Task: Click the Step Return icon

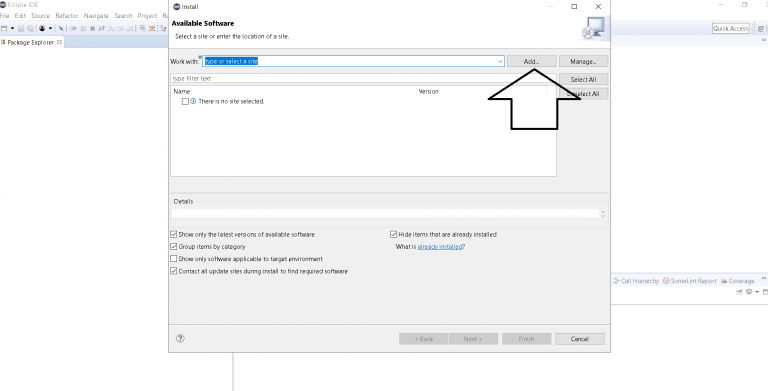Action: click(x=130, y=28)
